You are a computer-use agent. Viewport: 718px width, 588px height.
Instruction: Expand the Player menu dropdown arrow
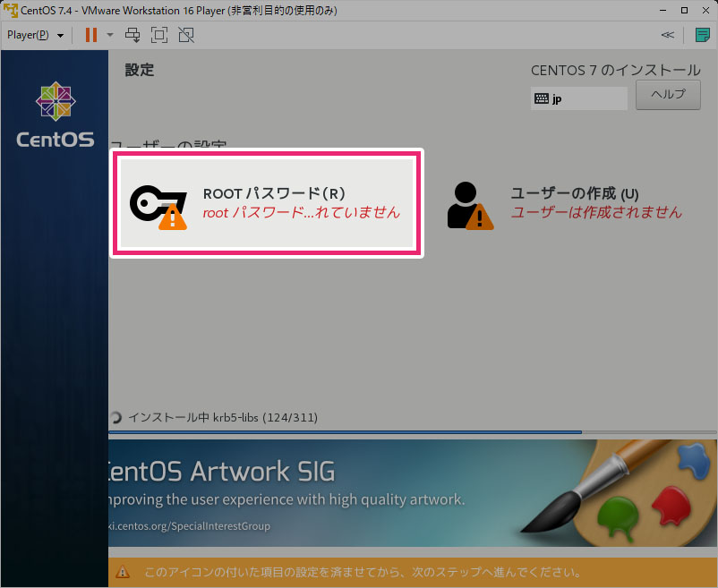pyautogui.click(x=61, y=35)
